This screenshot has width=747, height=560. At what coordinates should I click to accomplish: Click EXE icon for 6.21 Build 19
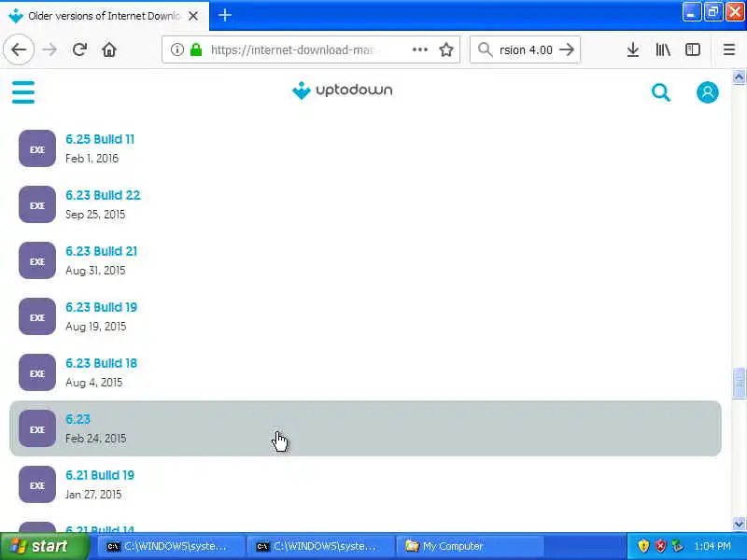tap(37, 484)
